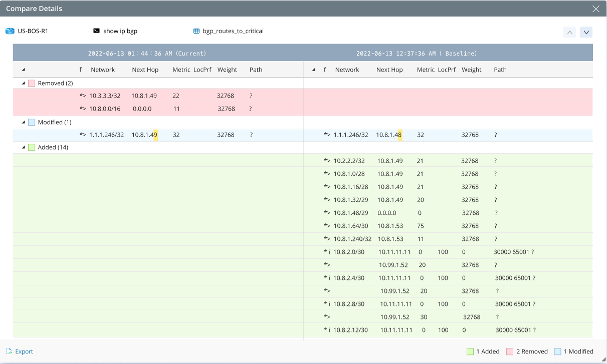Select added route 10.8.1.64/30

pyautogui.click(x=351, y=226)
